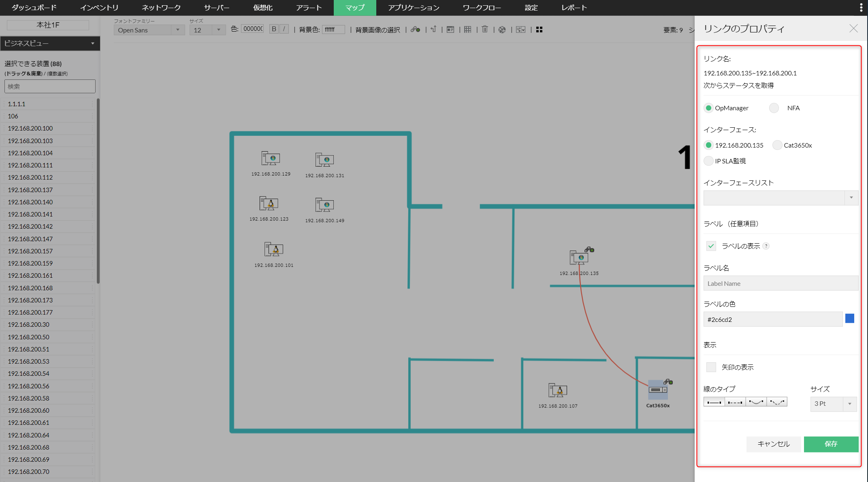
Task: Uncheck the ラベルの表示 checkbox
Action: point(711,246)
